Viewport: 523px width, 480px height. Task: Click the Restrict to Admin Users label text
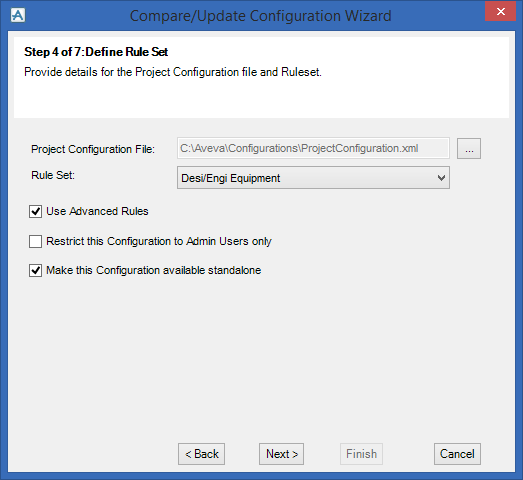(x=159, y=241)
